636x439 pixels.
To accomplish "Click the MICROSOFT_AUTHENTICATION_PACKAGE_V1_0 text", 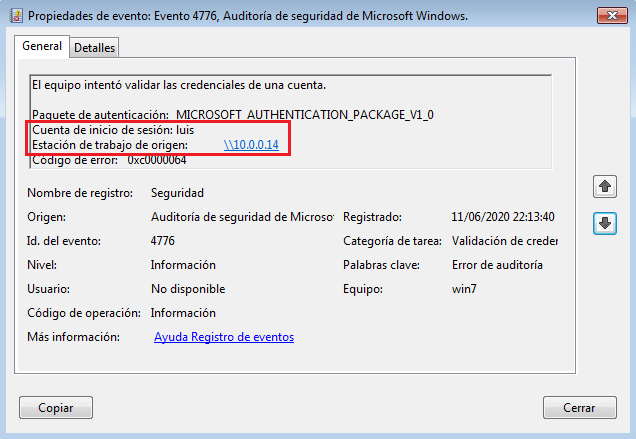I will tap(305, 115).
